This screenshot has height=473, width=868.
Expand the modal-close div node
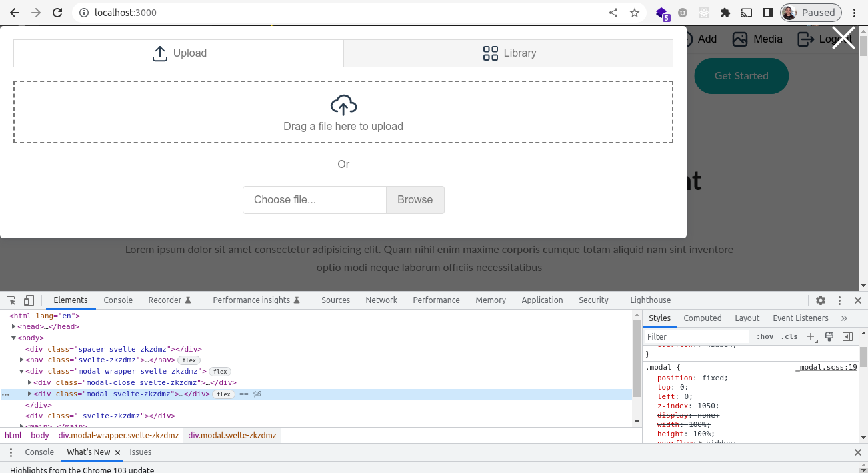point(30,383)
